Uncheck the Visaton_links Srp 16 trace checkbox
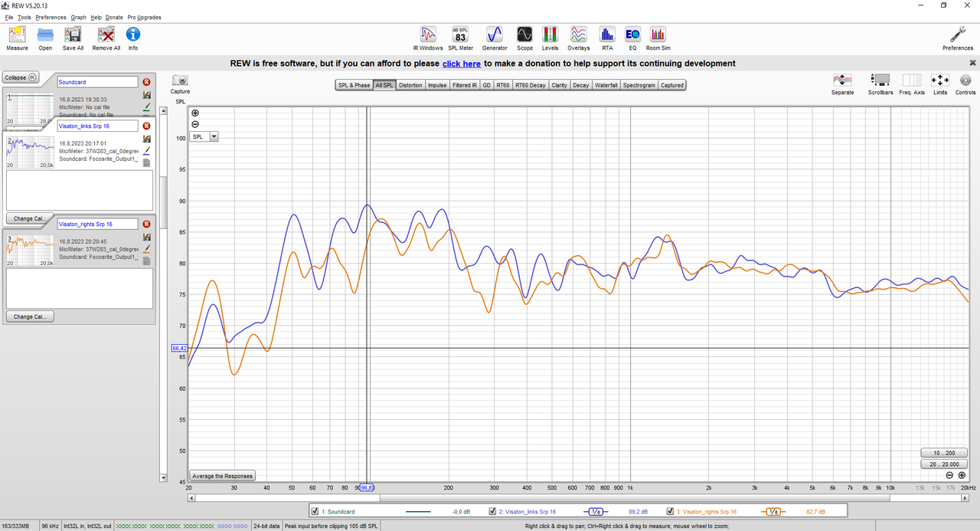Screen dimensions: 980x531 [492, 511]
